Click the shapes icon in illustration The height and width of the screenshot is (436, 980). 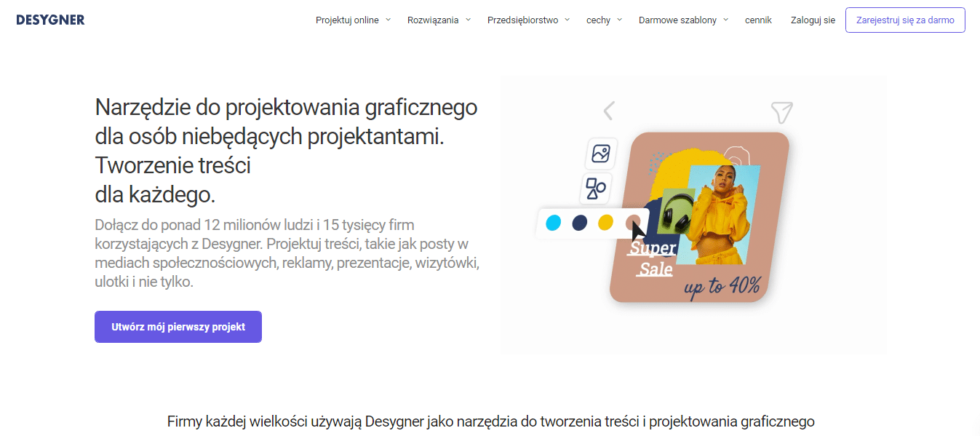pyautogui.click(x=596, y=189)
